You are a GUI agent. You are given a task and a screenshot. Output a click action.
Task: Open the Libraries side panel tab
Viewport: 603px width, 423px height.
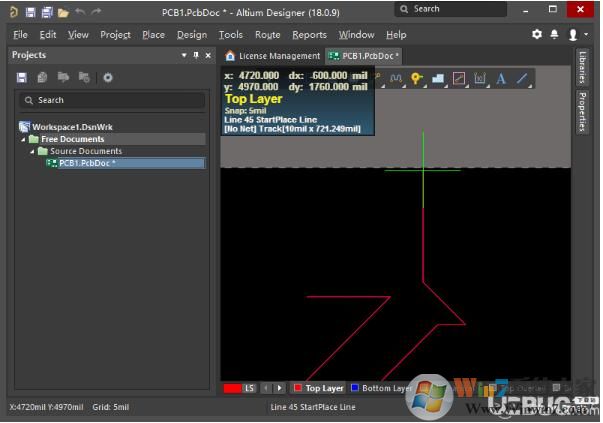pos(582,67)
